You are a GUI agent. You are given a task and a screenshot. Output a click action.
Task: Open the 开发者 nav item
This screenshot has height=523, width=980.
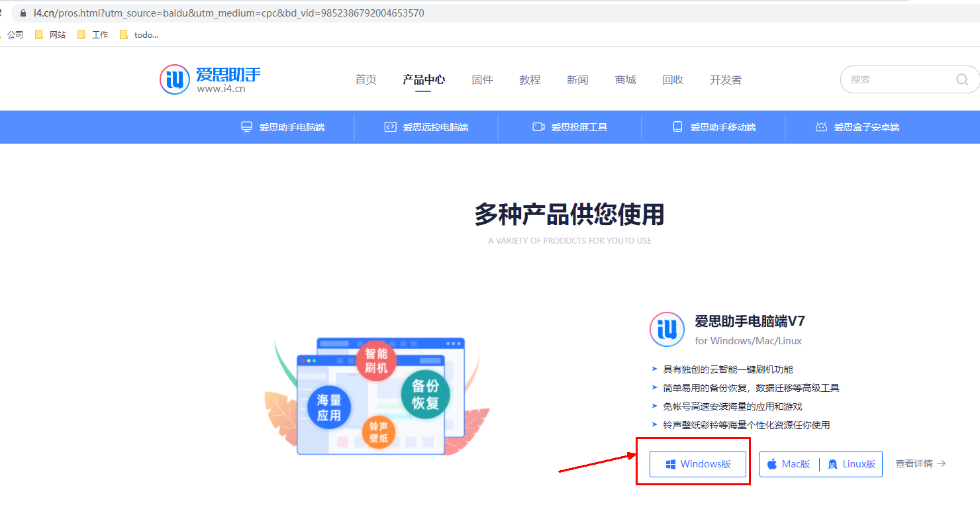coord(726,79)
